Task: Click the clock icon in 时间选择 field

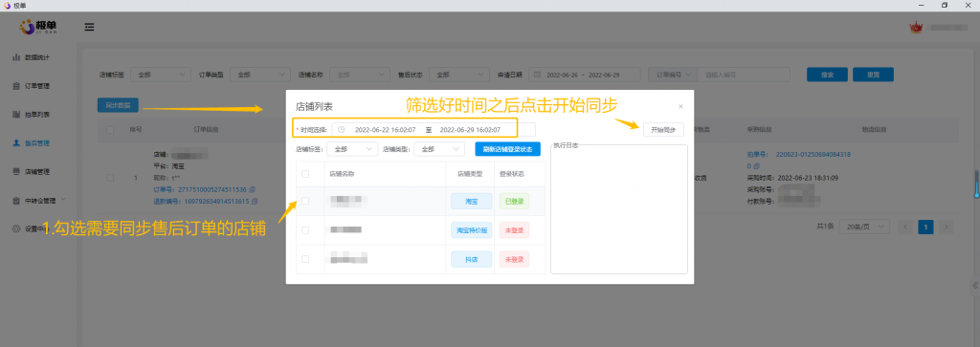Action: tap(342, 130)
